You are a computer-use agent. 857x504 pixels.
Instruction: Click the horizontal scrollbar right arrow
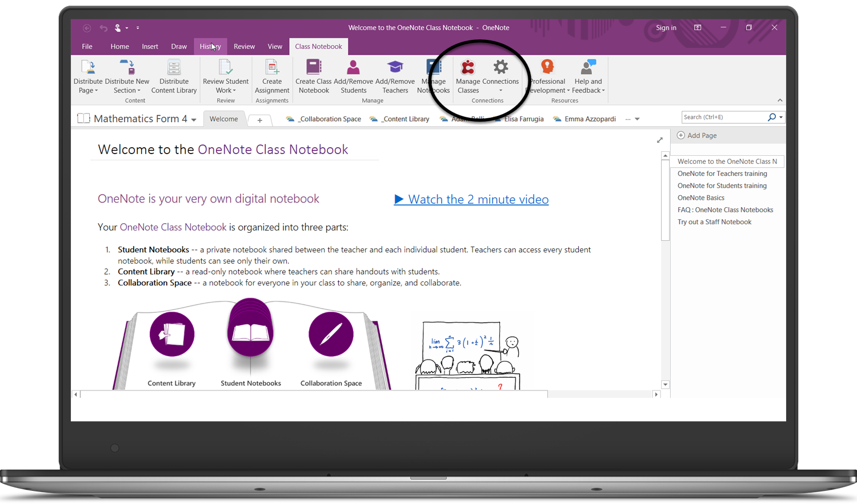click(x=656, y=394)
